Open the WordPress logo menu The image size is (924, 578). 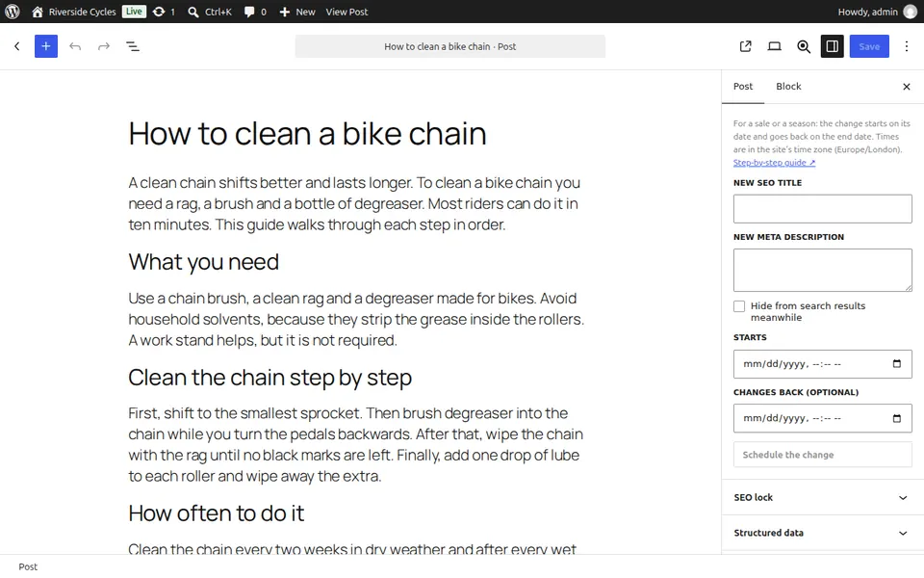[x=13, y=12]
